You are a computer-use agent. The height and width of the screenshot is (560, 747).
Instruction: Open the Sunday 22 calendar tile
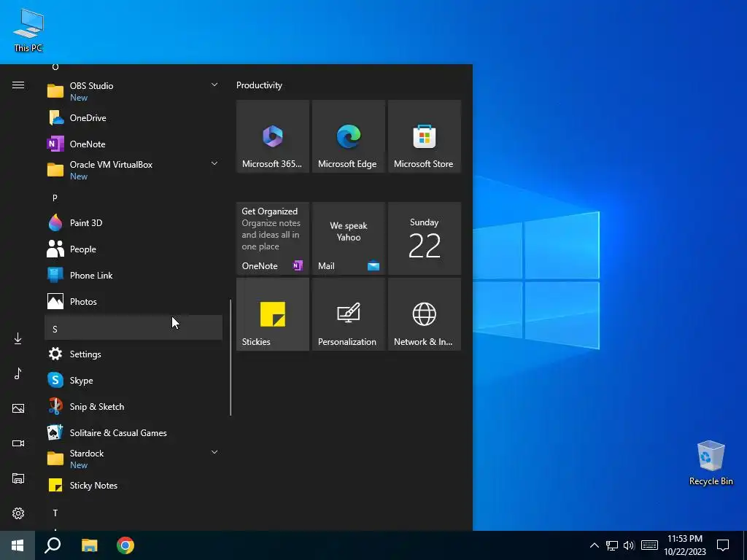(x=425, y=238)
